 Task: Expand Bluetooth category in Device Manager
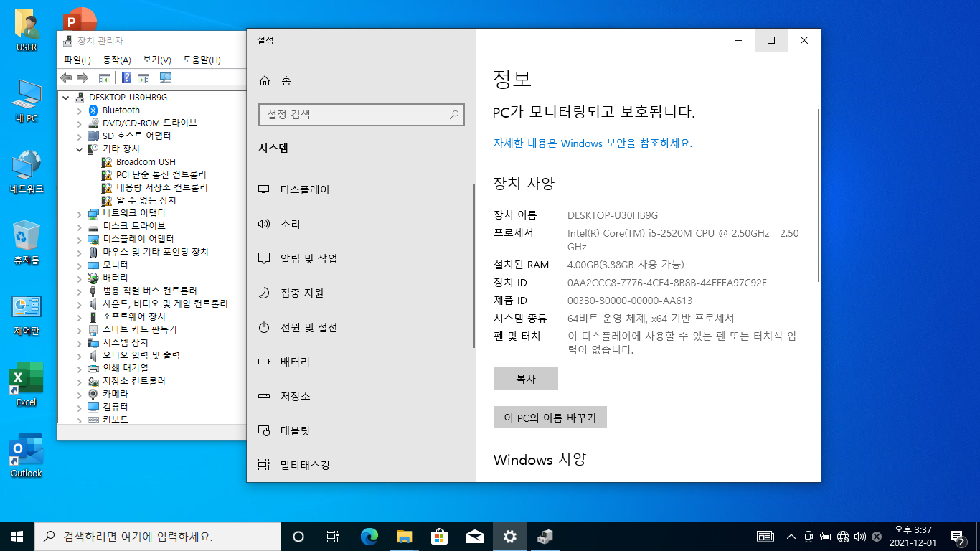point(80,110)
